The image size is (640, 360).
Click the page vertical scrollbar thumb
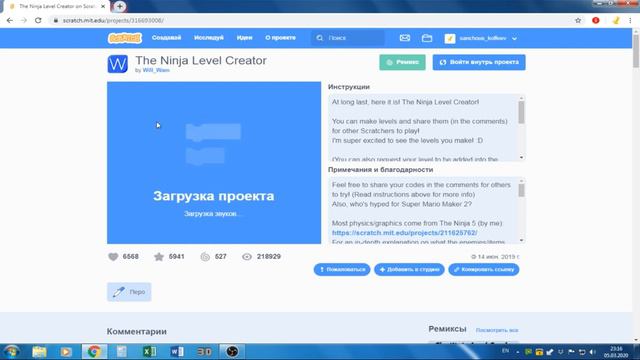[636, 51]
